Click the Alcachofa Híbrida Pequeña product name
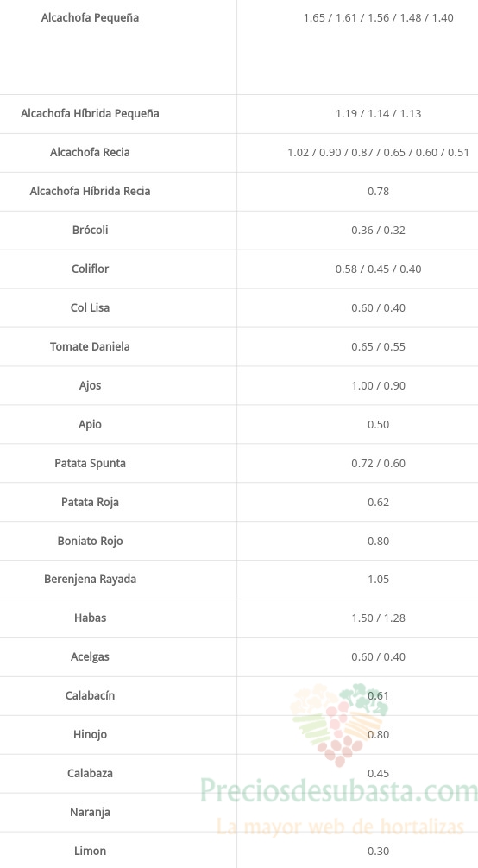This screenshot has height=868, width=478. 91,113
